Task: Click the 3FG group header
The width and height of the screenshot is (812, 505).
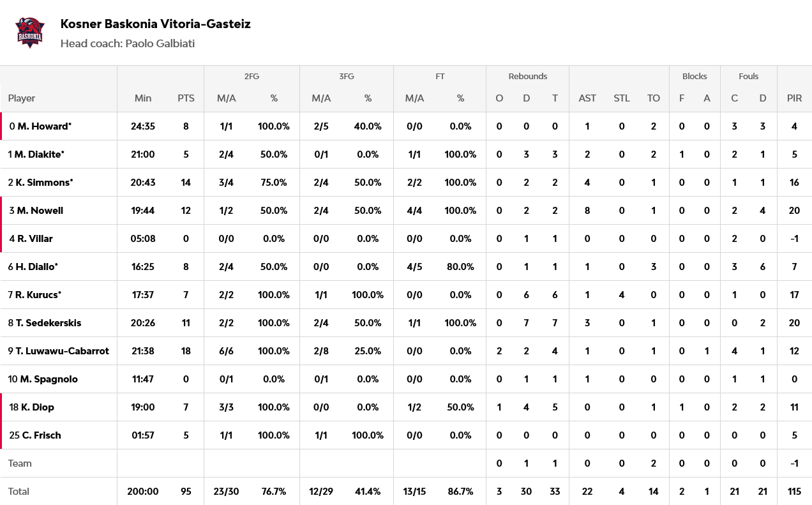Action: (346, 77)
